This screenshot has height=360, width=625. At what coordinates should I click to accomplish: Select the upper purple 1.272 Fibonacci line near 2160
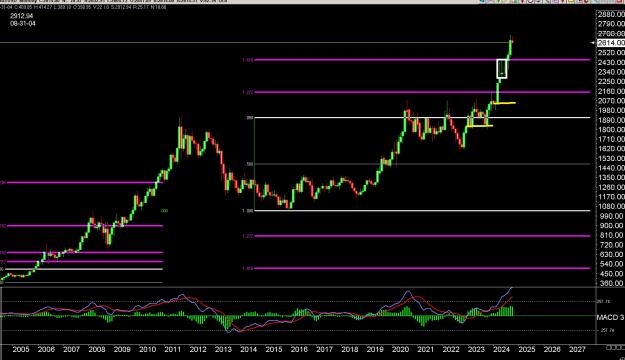[x=422, y=92]
